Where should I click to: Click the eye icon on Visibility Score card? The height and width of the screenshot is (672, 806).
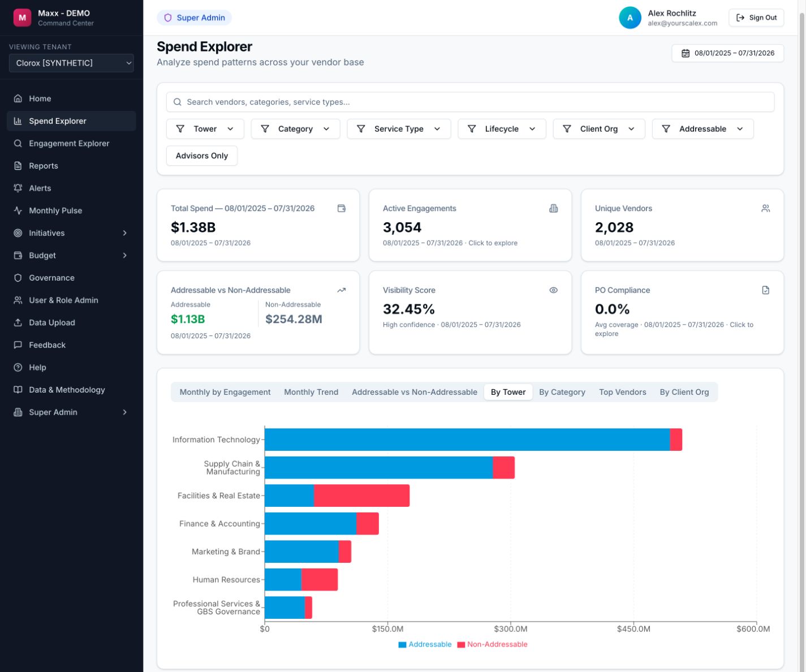[554, 290]
